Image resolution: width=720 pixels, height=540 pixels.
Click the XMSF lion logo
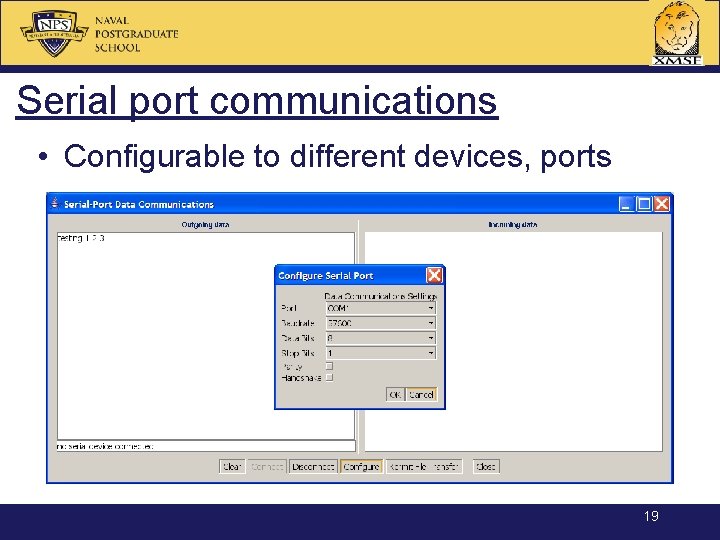[678, 33]
